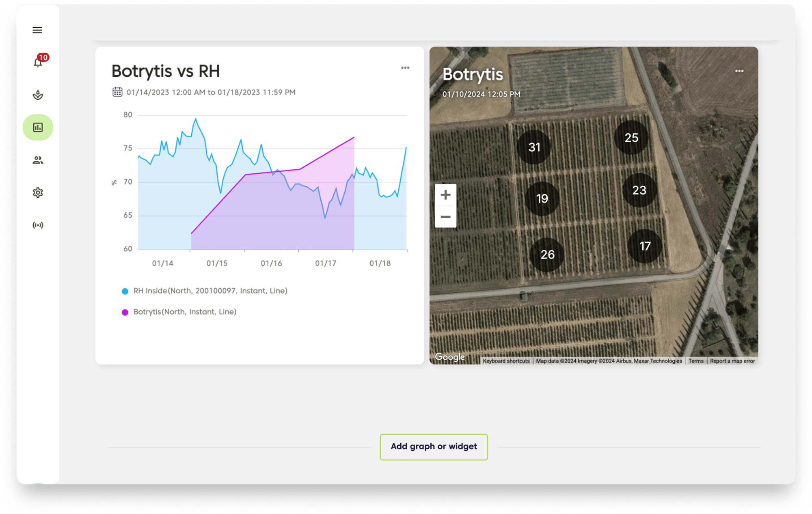This screenshot has width=812, height=514.
Task: Open options menu of Botrytis vs RH card
Action: click(x=405, y=68)
